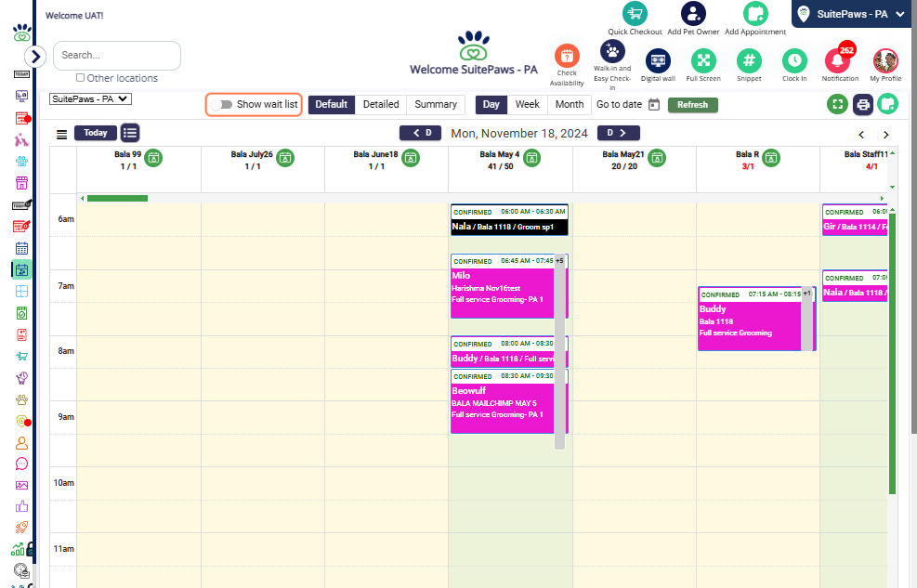Click Bala 99 schedule calendar icon
Screen dimensions: 917x588
coord(153,158)
